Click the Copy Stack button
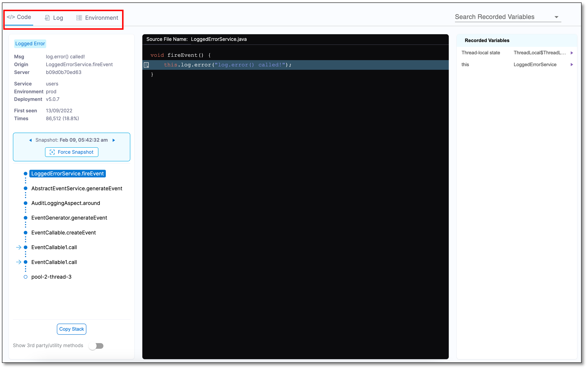The height and width of the screenshot is (369, 588). 71,329
